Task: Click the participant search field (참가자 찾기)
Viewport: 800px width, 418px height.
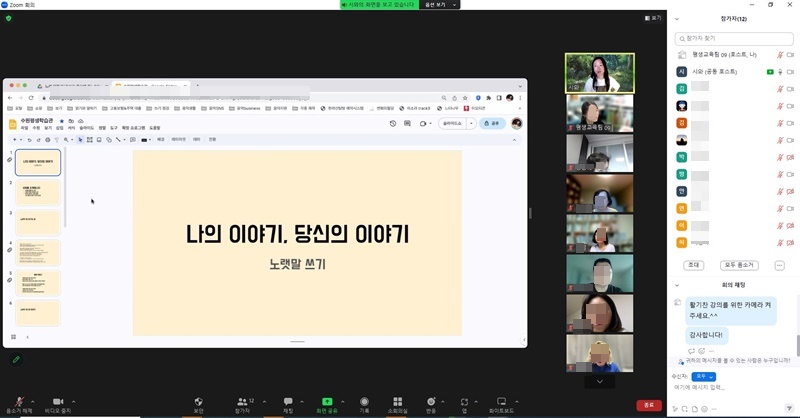Action: click(x=733, y=38)
